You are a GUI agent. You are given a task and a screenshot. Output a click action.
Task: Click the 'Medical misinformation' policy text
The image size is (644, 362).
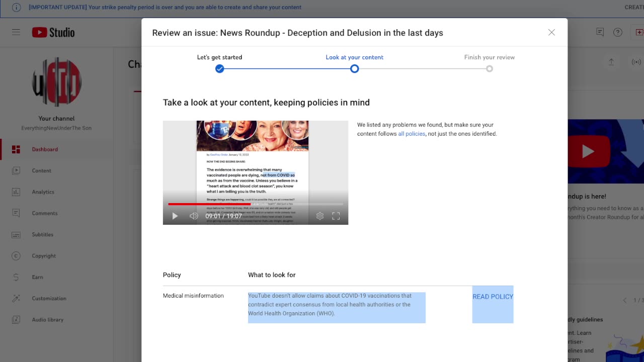coord(193,296)
